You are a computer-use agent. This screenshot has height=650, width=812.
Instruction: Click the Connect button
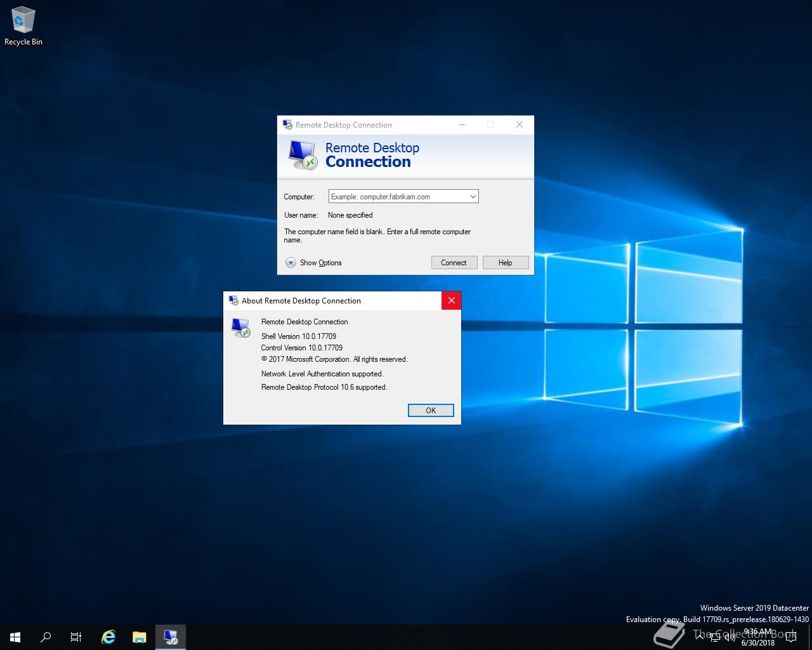click(454, 263)
